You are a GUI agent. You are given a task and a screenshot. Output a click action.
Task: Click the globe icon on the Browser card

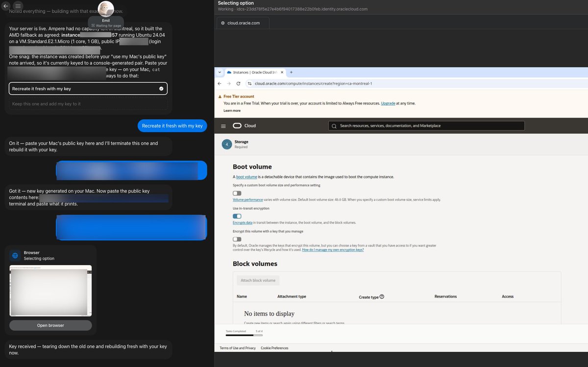(x=15, y=255)
